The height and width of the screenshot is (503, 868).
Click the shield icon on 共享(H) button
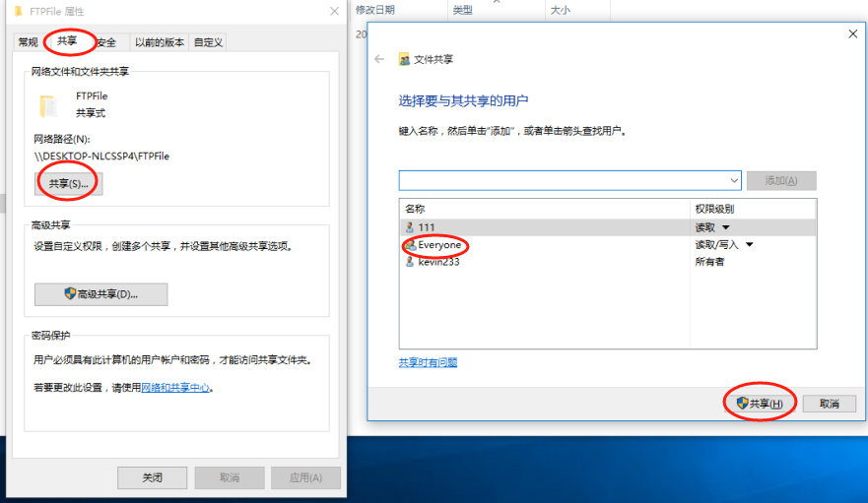click(742, 404)
